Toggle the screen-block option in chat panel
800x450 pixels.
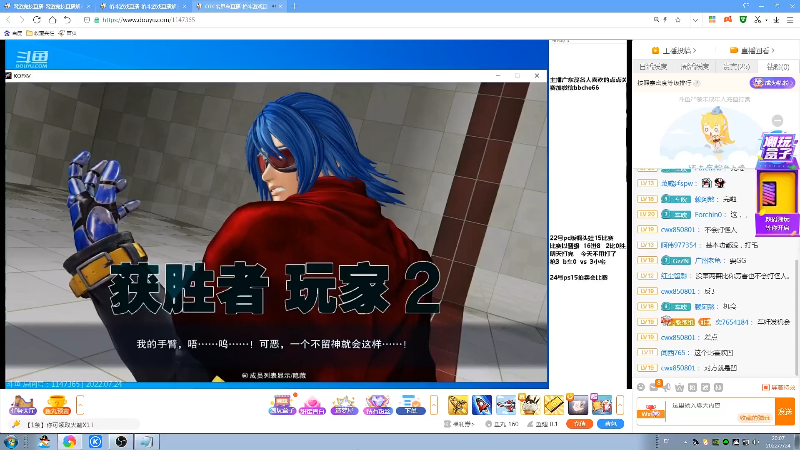point(779,388)
